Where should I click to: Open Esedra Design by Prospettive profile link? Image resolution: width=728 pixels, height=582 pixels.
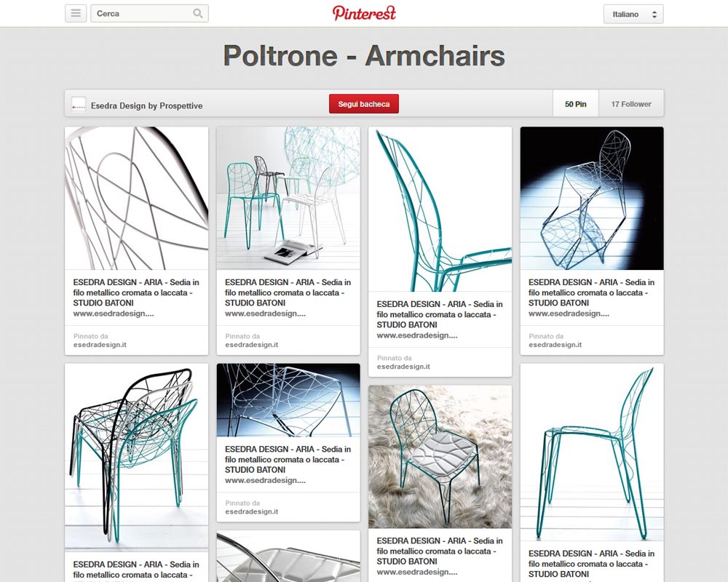coord(146,105)
